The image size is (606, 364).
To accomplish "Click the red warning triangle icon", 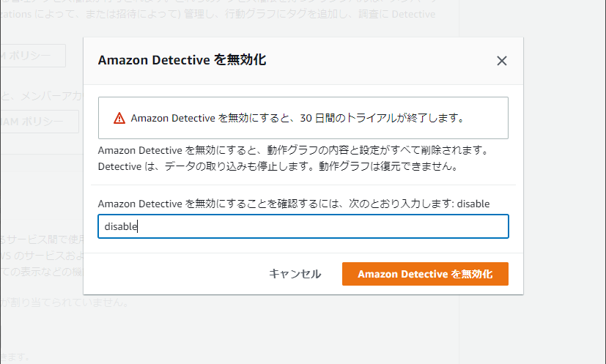I will (119, 118).
